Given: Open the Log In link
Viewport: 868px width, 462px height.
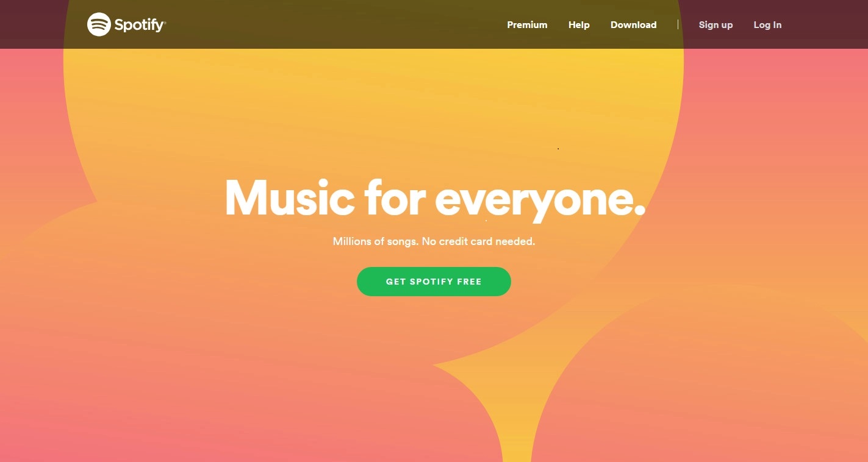Looking at the screenshot, I should tap(767, 25).
